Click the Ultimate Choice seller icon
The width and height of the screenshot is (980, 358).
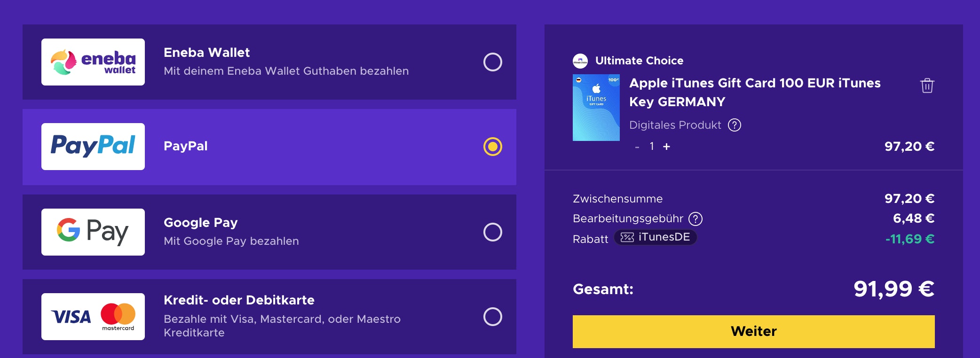click(x=579, y=60)
